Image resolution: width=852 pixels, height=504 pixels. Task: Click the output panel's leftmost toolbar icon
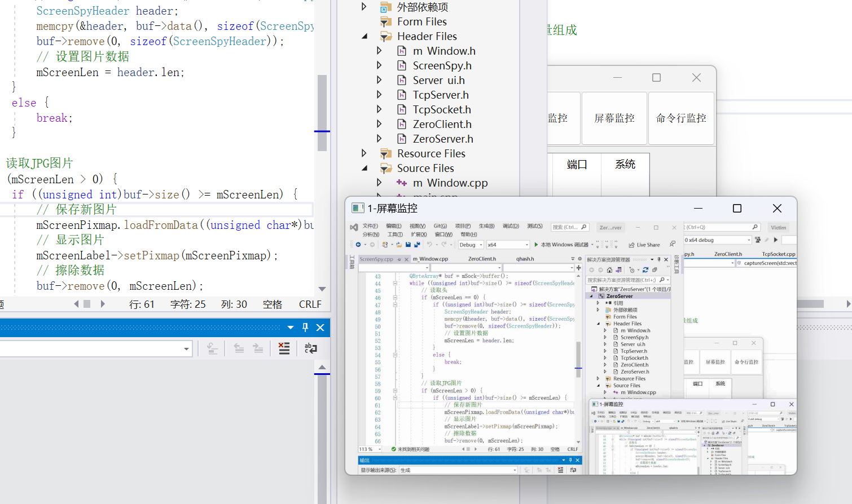click(212, 348)
